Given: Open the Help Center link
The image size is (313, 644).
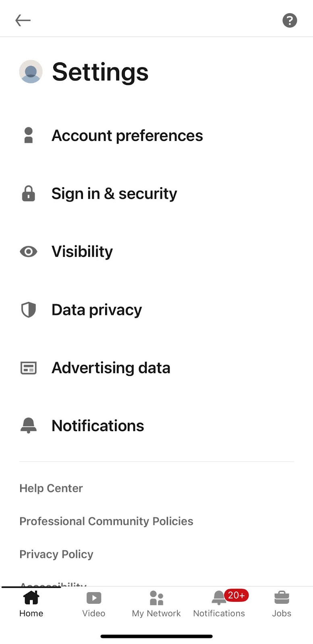Looking at the screenshot, I should 51,488.
